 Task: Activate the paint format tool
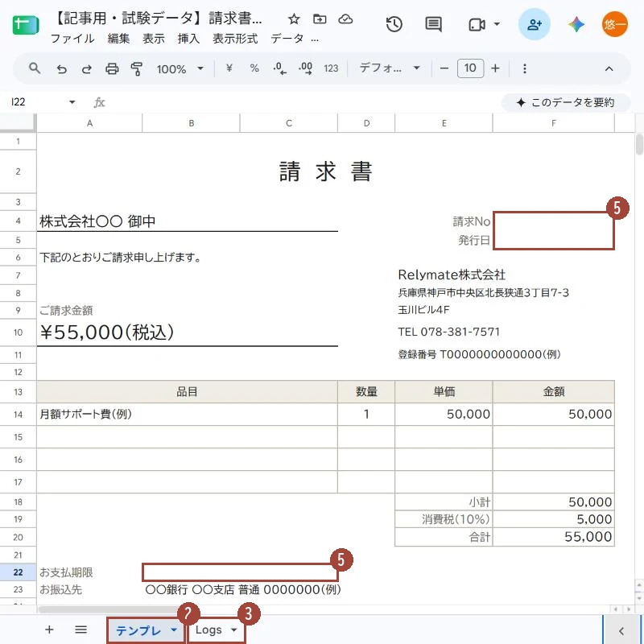(x=136, y=68)
